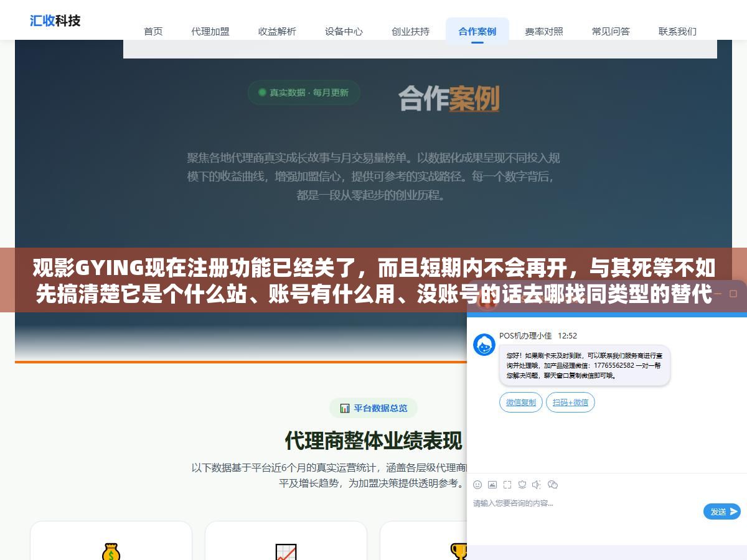747x560 pixels.
Task: Attach an image in the chat
Action: 492,485
